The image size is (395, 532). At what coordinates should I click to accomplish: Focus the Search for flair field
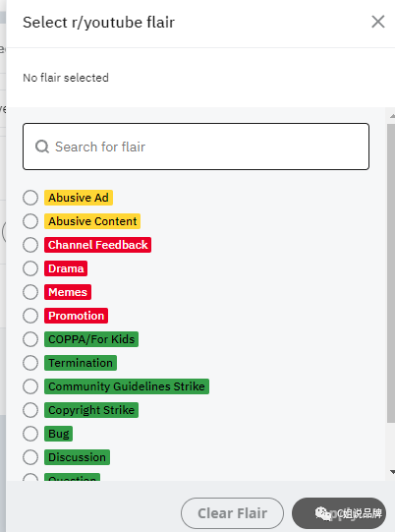(x=196, y=147)
